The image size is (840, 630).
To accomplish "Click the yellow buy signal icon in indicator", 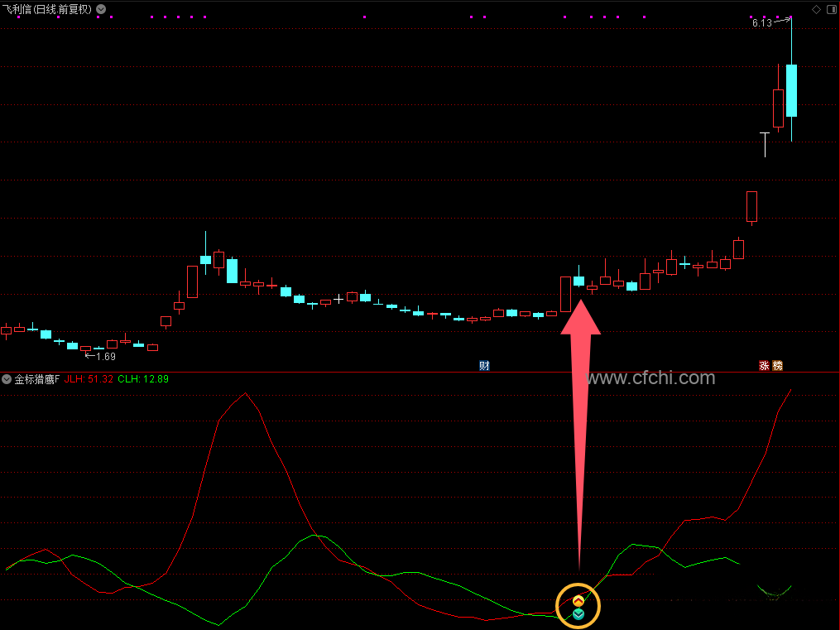I will [x=578, y=601].
